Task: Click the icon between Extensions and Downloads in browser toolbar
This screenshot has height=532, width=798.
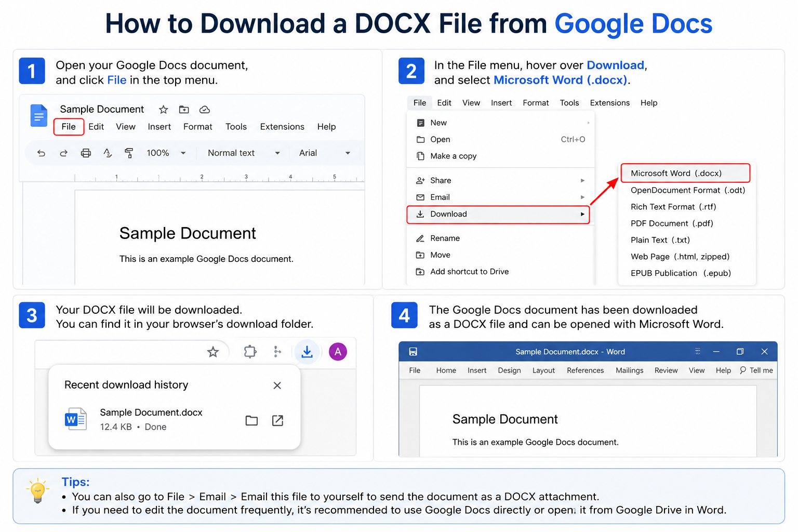Action: coord(277,352)
